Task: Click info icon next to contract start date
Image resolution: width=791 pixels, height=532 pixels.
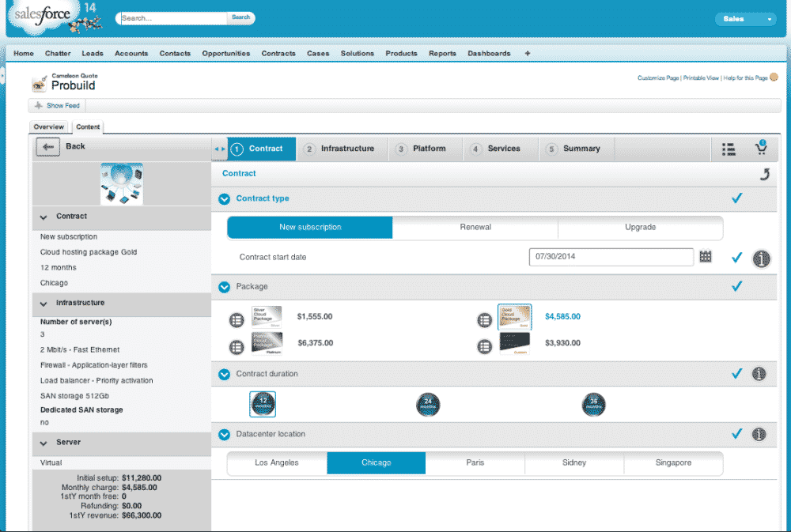Action: point(761,258)
